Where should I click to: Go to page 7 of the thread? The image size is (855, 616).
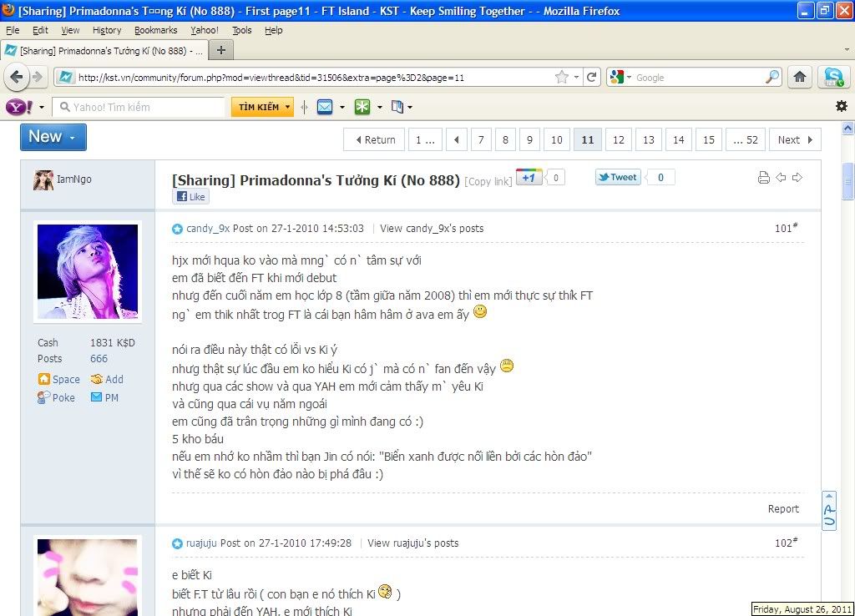coord(481,139)
